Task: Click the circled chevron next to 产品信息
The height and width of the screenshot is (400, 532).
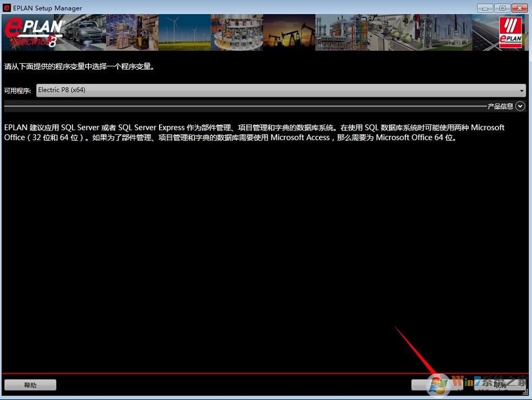Action: [x=520, y=106]
